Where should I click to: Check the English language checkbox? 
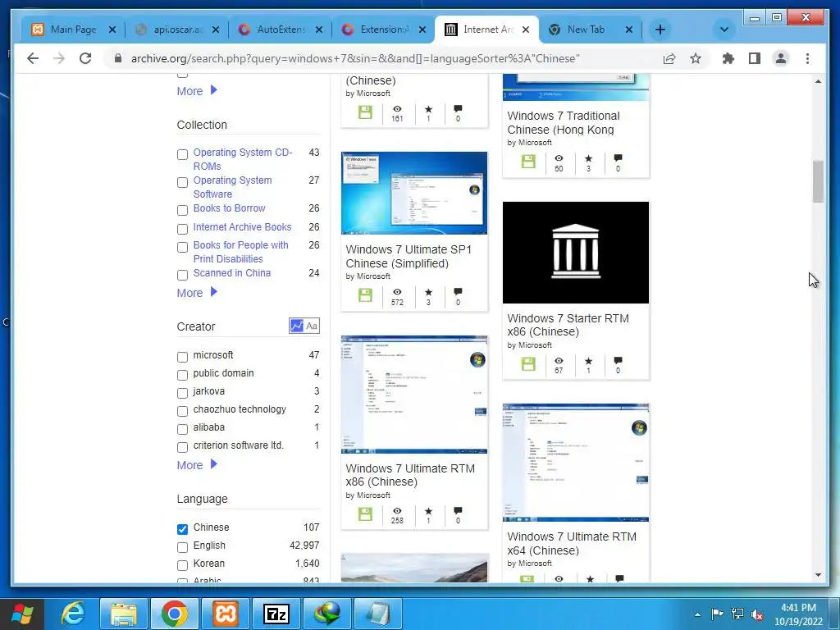[x=182, y=547]
